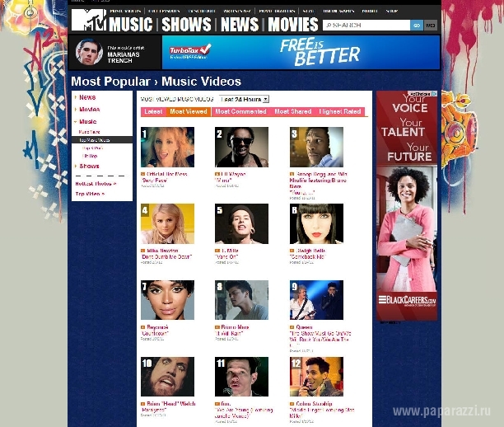Switch to the Most Commented tab
This screenshot has height=427, width=504.
pos(240,111)
